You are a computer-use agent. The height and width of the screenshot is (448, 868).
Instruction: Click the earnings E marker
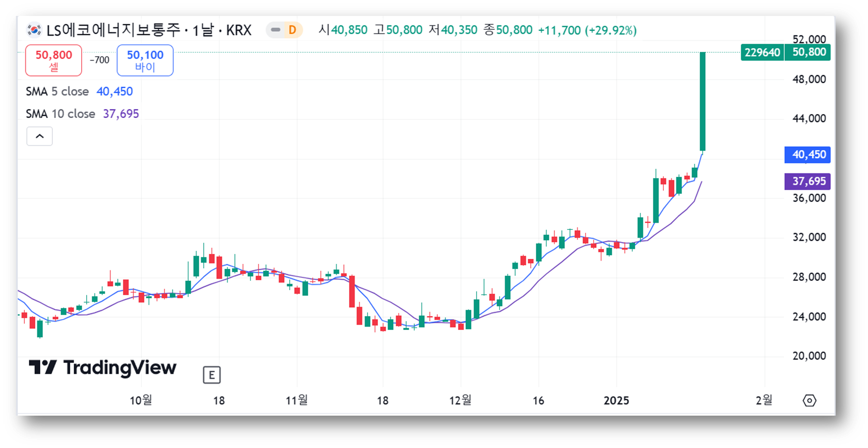(212, 375)
